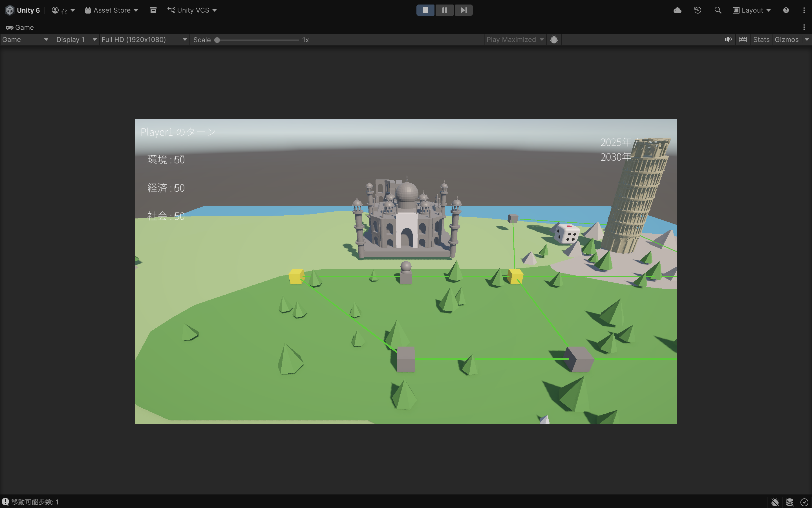Toggle the frame debugger bug icon

coord(554,40)
